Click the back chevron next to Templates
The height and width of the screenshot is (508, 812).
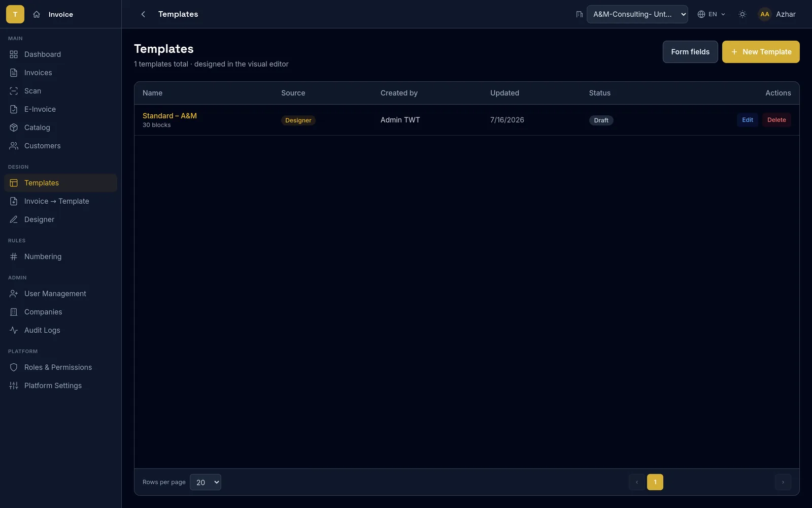(x=143, y=14)
